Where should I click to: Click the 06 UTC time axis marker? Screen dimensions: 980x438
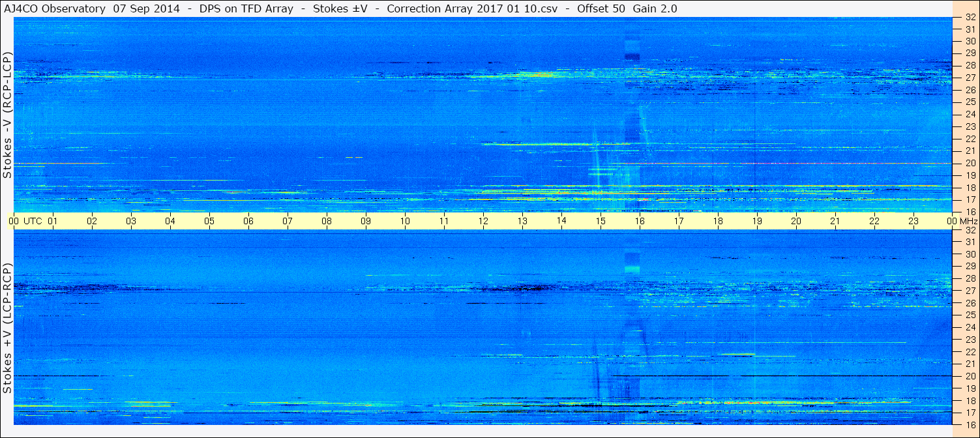[x=248, y=221]
